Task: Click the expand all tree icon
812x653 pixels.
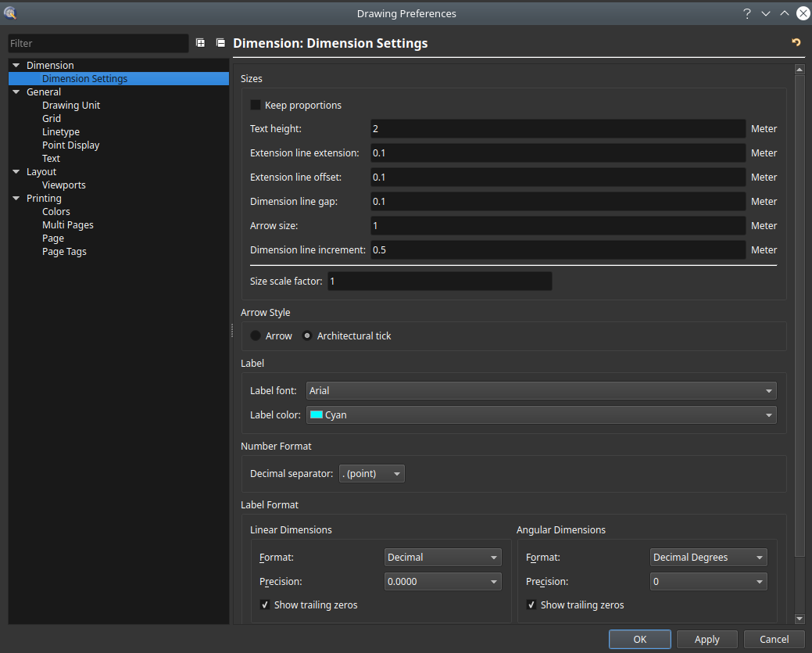Action: coord(200,43)
